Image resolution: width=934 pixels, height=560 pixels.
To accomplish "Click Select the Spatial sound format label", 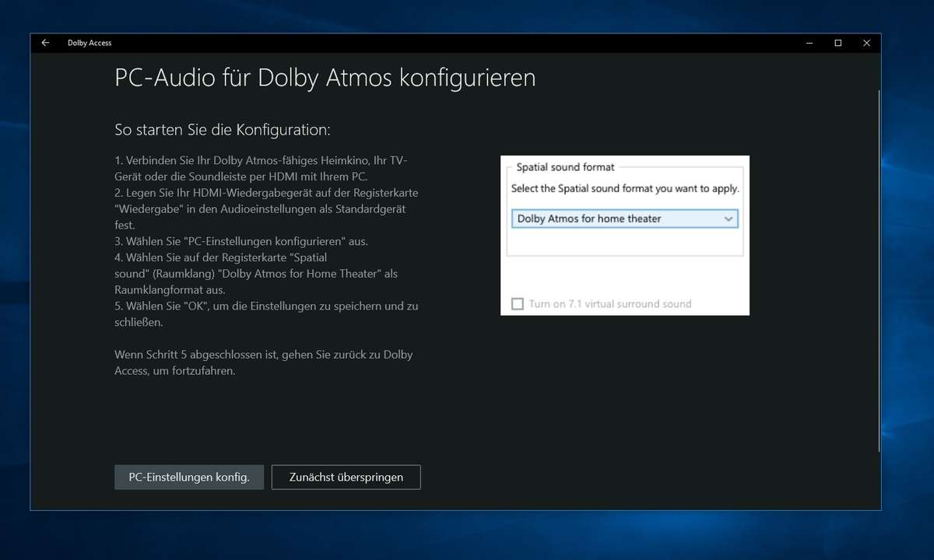I will pyautogui.click(x=625, y=188).
